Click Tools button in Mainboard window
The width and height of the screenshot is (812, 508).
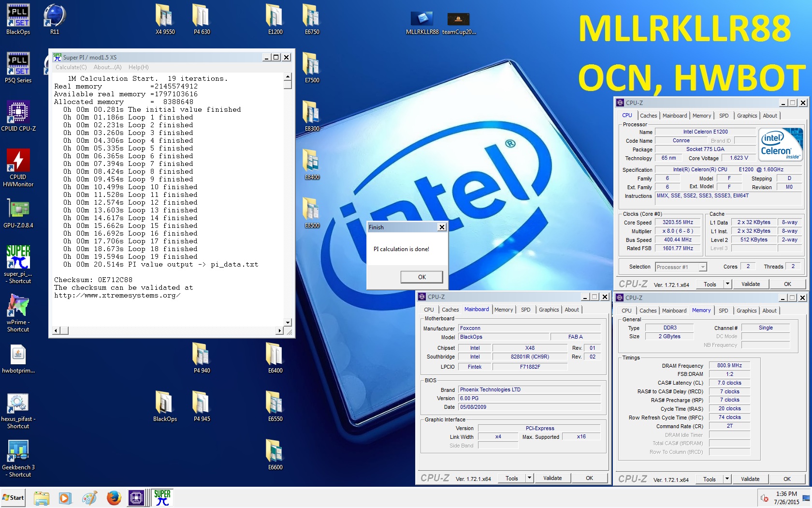pyautogui.click(x=512, y=478)
